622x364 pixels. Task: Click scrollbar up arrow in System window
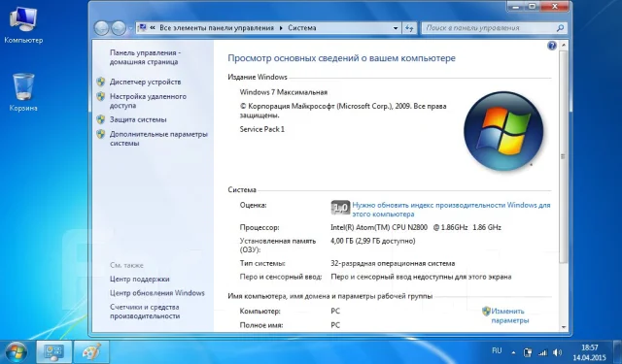click(x=564, y=46)
